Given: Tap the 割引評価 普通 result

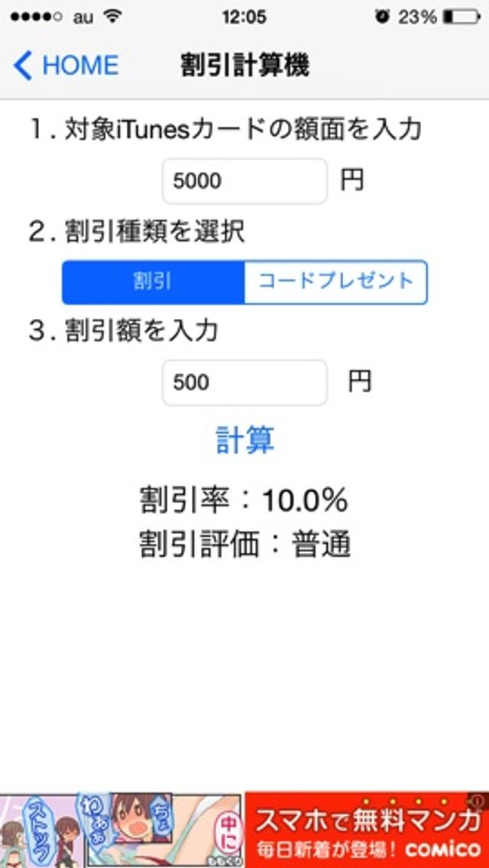Looking at the screenshot, I should 244,545.
